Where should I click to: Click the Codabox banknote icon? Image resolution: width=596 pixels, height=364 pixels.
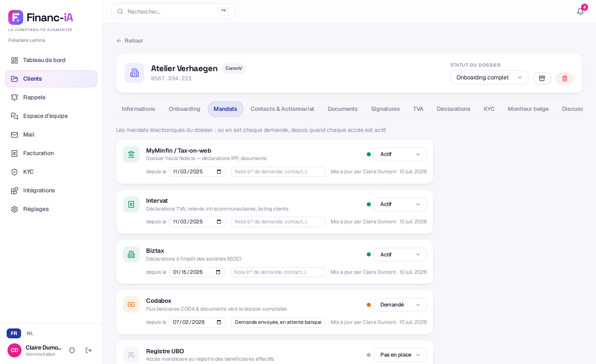point(131,305)
